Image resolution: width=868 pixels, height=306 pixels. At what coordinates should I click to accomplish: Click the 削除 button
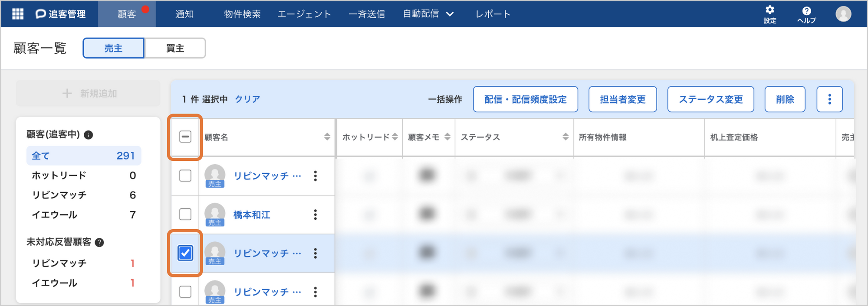tap(785, 99)
